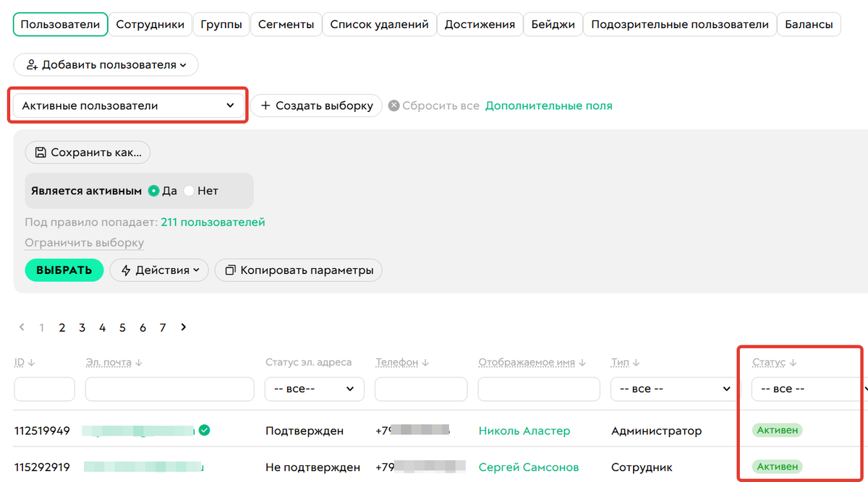The width and height of the screenshot is (868, 482).
Task: Switch to the Бейджи tab
Action: pos(553,23)
